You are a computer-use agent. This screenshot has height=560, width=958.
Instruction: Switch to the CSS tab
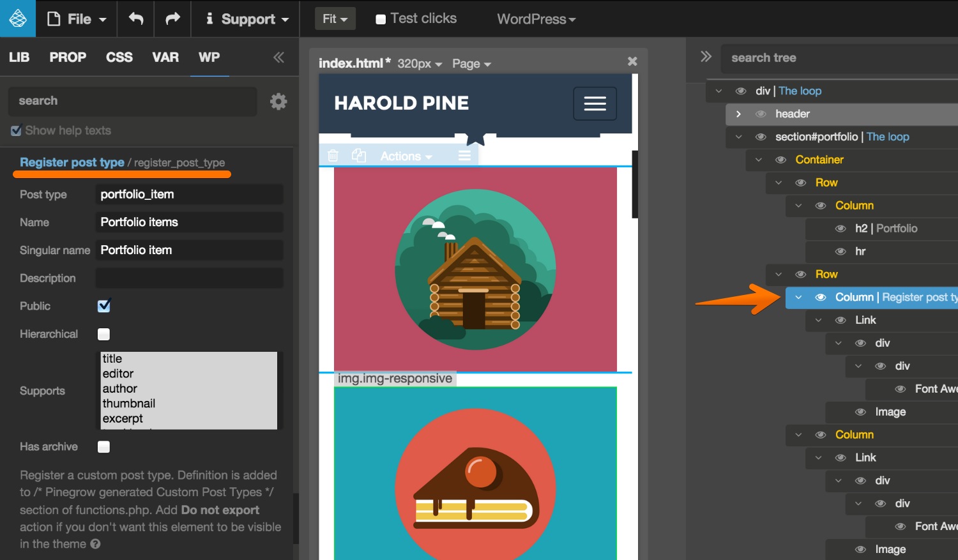[119, 57]
